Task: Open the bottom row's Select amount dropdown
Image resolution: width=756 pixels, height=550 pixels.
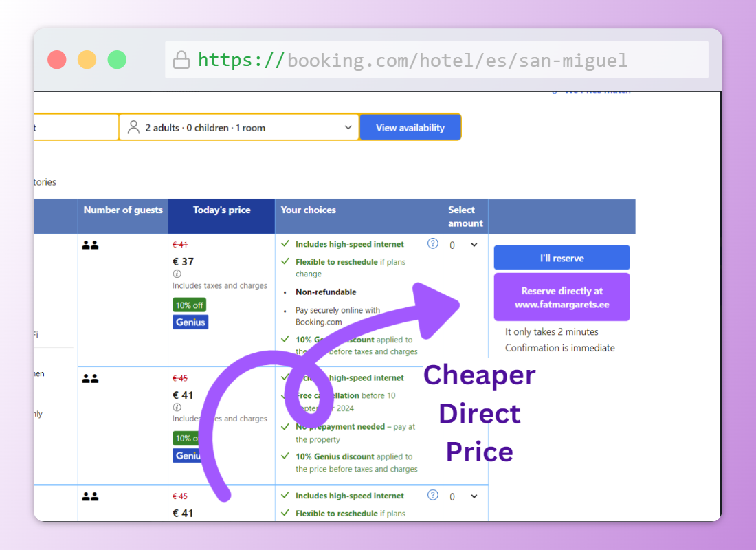Action: click(x=464, y=496)
